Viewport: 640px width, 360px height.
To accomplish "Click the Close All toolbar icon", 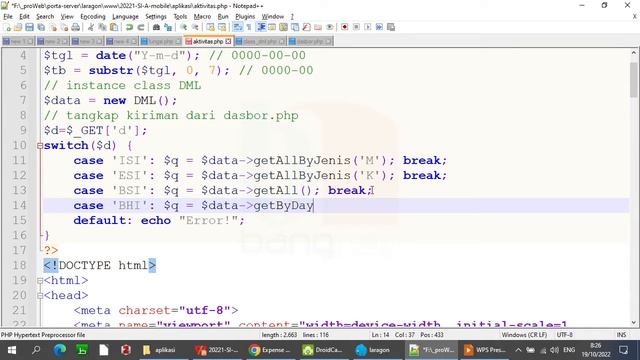I will 64,27.
